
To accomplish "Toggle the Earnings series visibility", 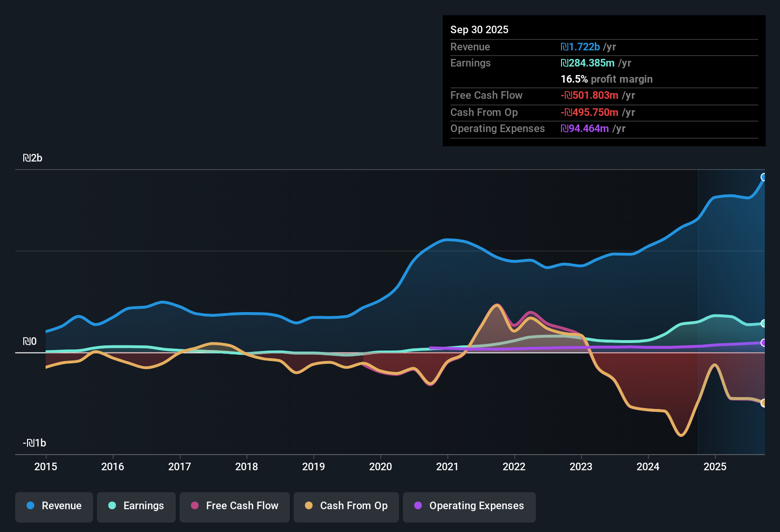I will coord(136,506).
